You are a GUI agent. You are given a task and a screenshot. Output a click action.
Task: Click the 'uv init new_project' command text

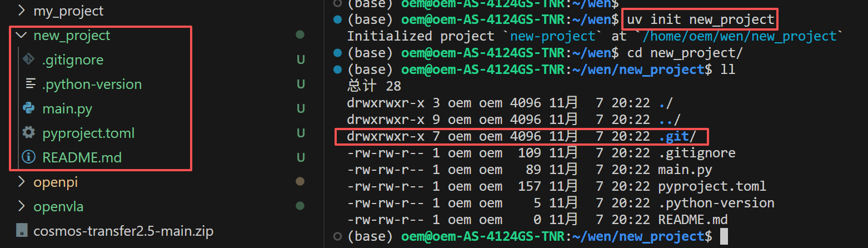pyautogui.click(x=701, y=20)
